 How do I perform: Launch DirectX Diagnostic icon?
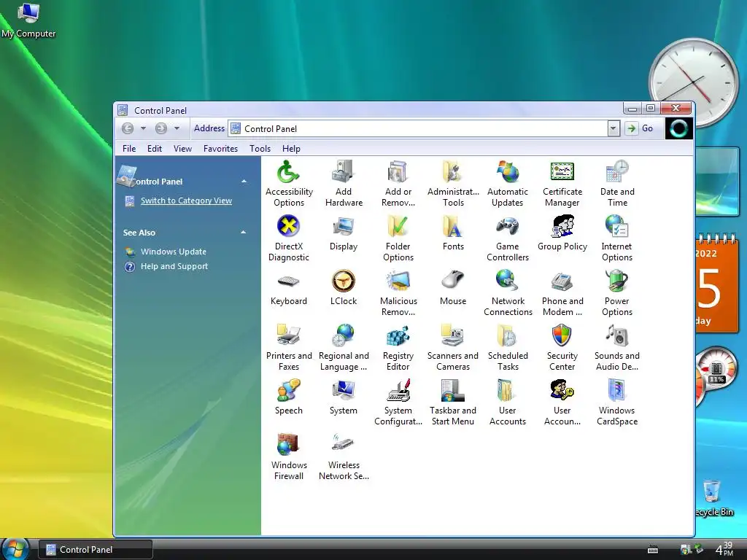pyautogui.click(x=289, y=226)
